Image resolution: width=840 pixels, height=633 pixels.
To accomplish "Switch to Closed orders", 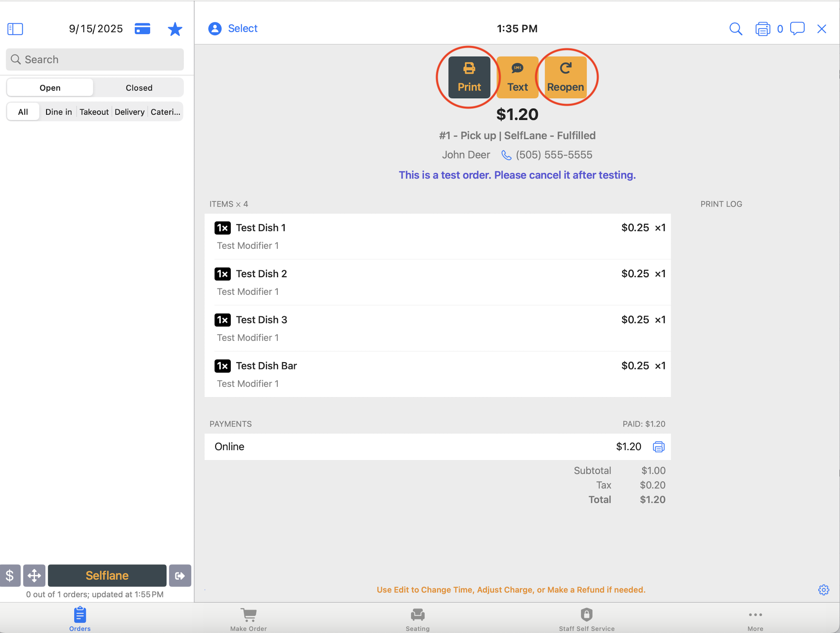I will pos(139,87).
